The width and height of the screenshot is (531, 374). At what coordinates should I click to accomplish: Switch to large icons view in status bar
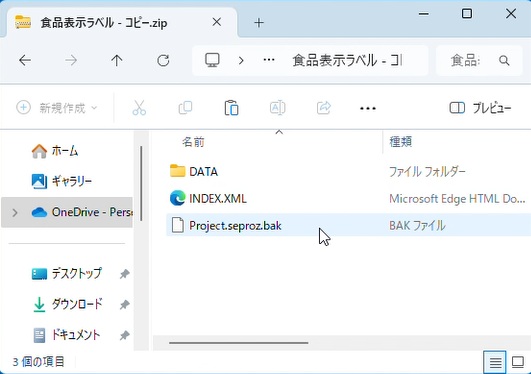click(518, 362)
